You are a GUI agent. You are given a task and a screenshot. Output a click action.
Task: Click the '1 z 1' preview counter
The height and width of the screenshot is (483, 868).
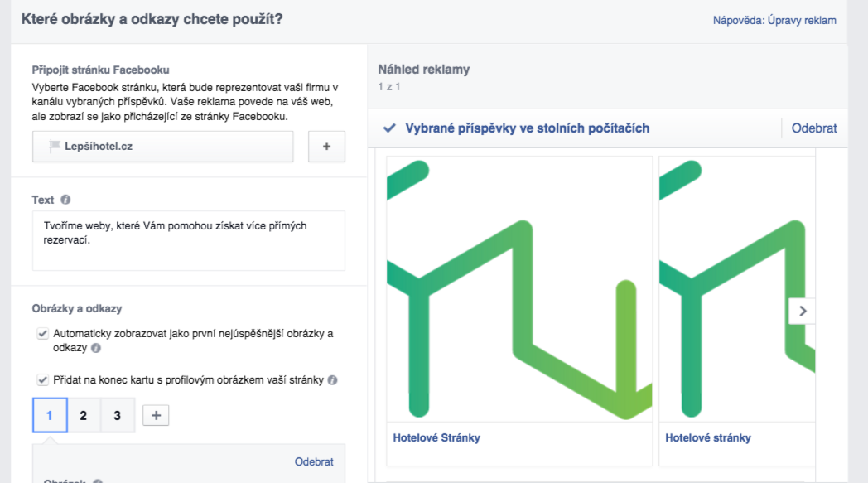[389, 86]
